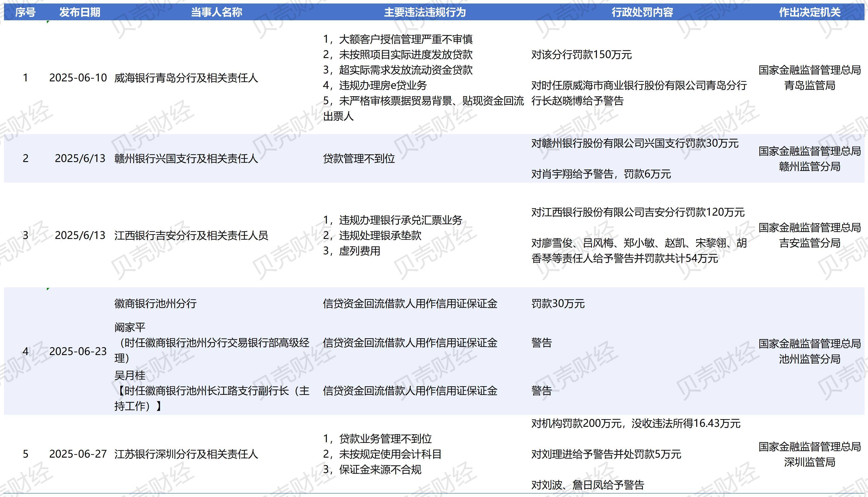Screen dimensions: 868x497
Task: Select violation line 未按照项目实际进度发放贷款
Action: [398, 55]
